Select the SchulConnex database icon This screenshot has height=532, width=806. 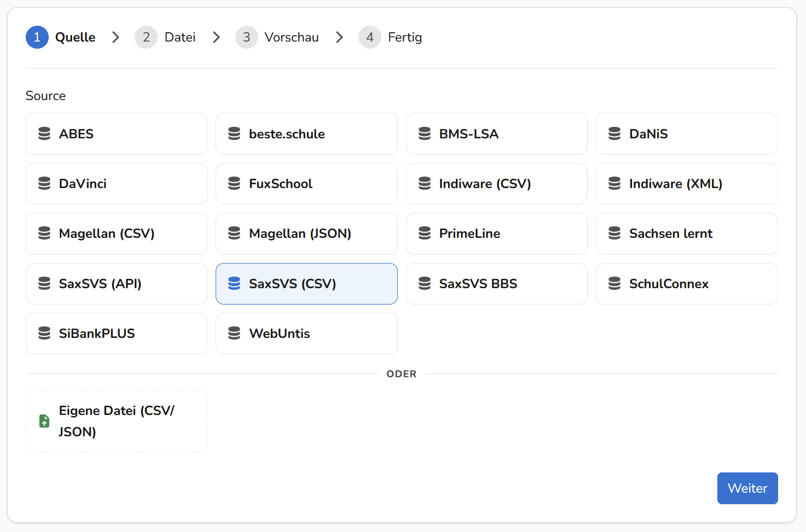(614, 284)
